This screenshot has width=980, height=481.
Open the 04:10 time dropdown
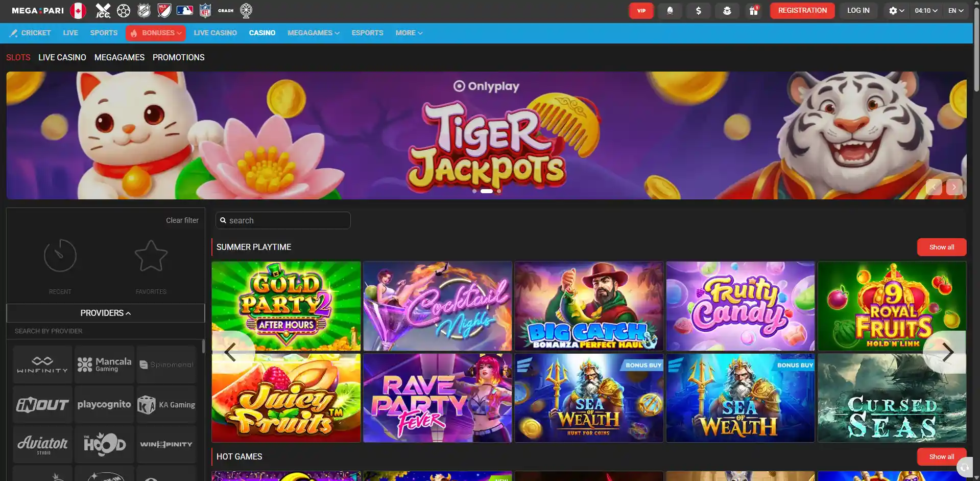(x=926, y=11)
